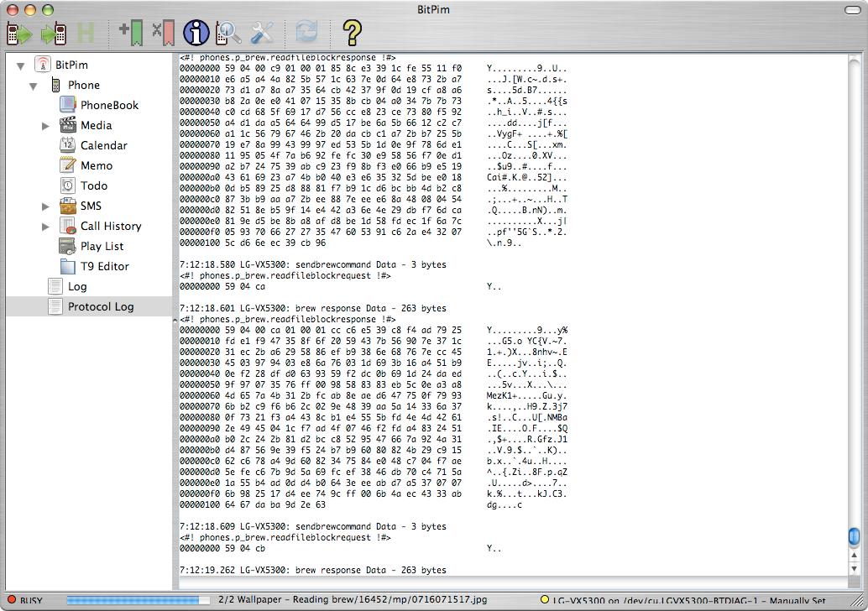Open the Play List tree item
Screen dimensions: 868x611
click(x=102, y=246)
